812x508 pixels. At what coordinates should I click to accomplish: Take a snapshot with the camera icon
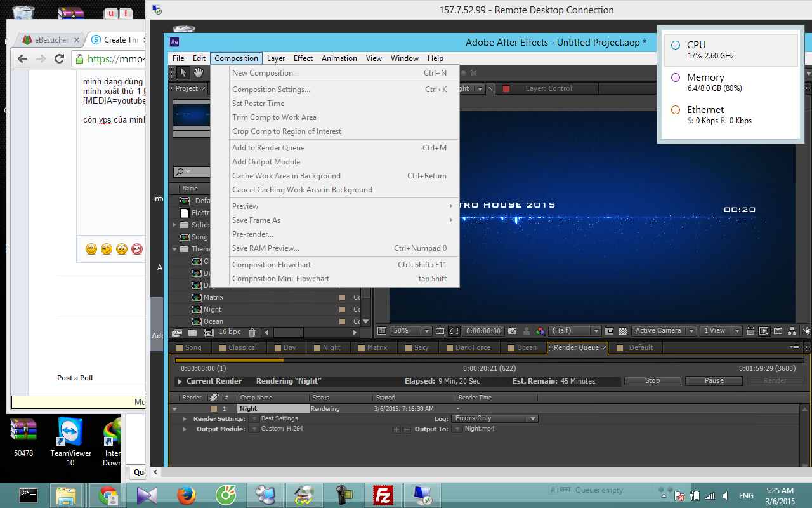[512, 331]
